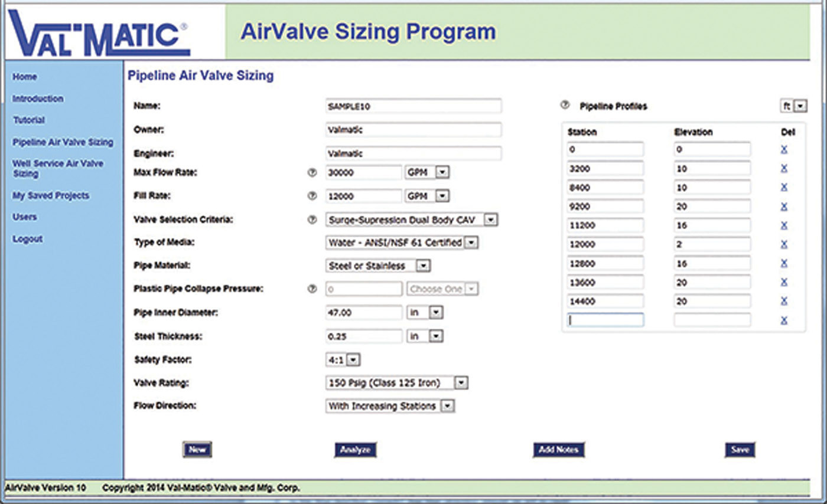The image size is (827, 504).
Task: Delete the profile row with station 9200
Action: point(784,207)
